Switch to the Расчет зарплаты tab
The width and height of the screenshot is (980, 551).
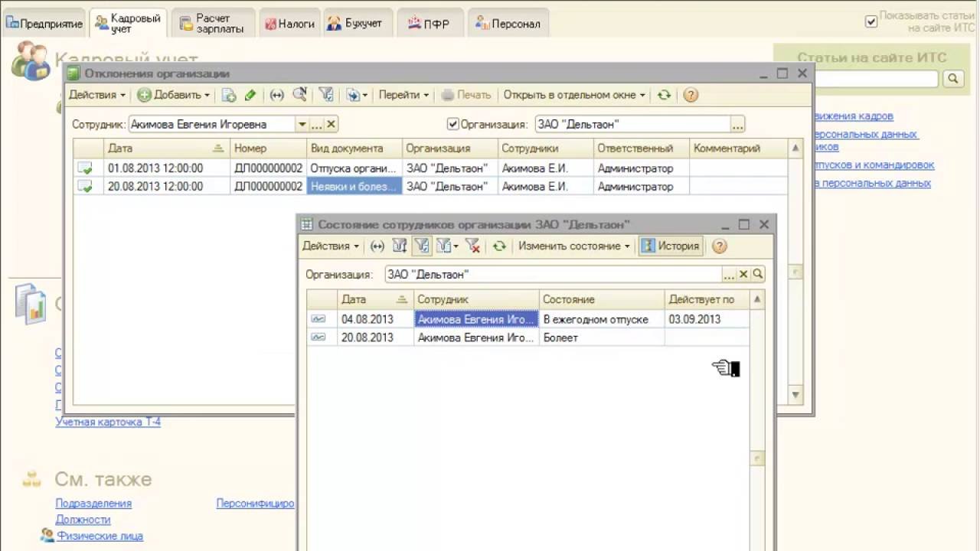(214, 24)
